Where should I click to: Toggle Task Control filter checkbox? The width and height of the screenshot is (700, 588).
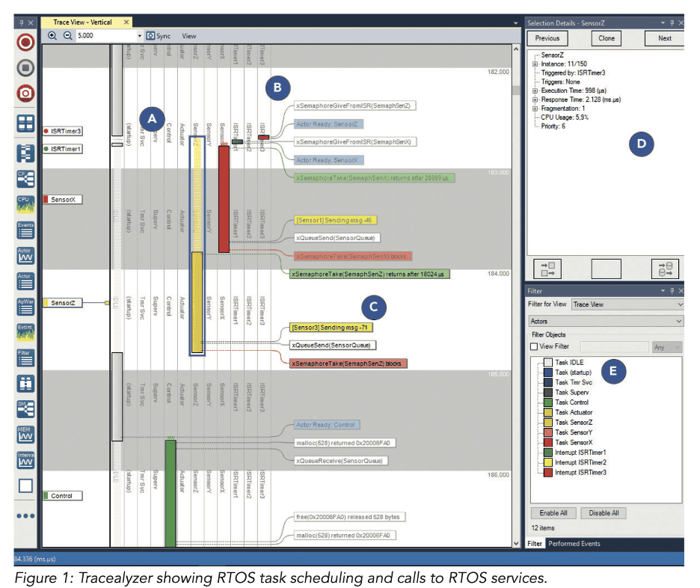pyautogui.click(x=548, y=402)
